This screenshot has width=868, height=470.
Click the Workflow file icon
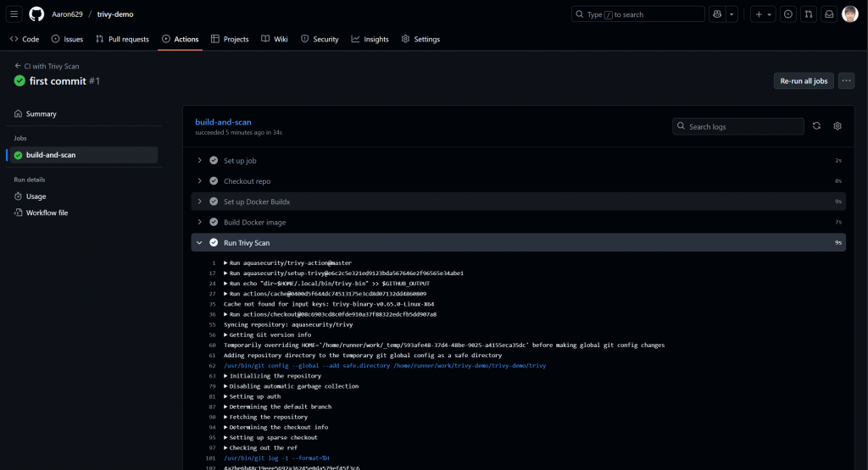click(x=19, y=213)
